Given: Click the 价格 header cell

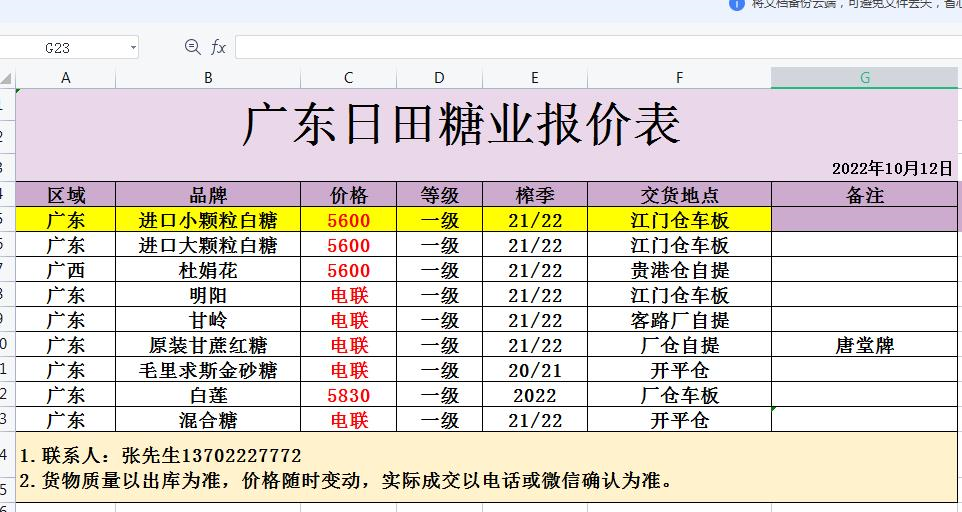Looking at the screenshot, I should [x=348, y=195].
